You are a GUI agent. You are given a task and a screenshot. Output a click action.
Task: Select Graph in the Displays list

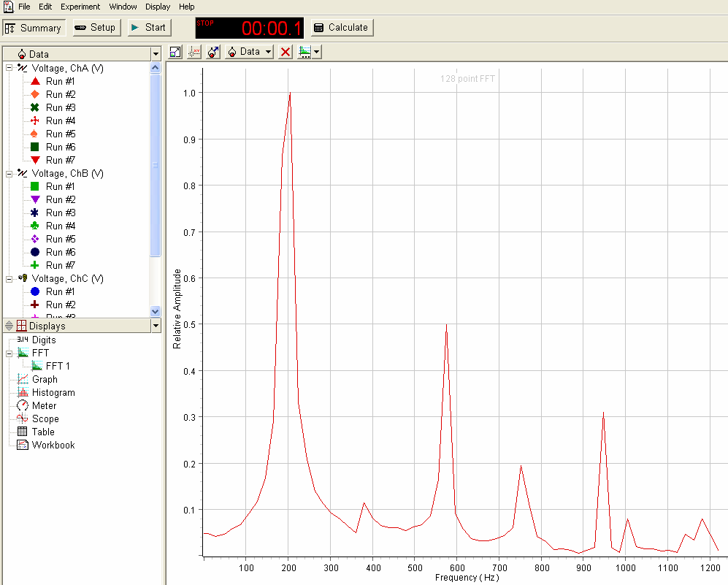[45, 379]
